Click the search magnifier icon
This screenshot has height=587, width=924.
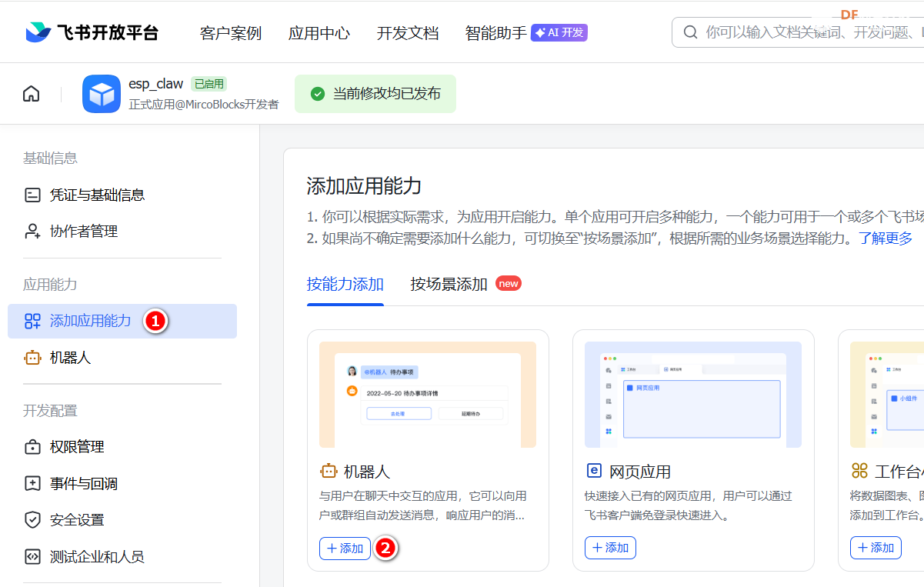(690, 32)
